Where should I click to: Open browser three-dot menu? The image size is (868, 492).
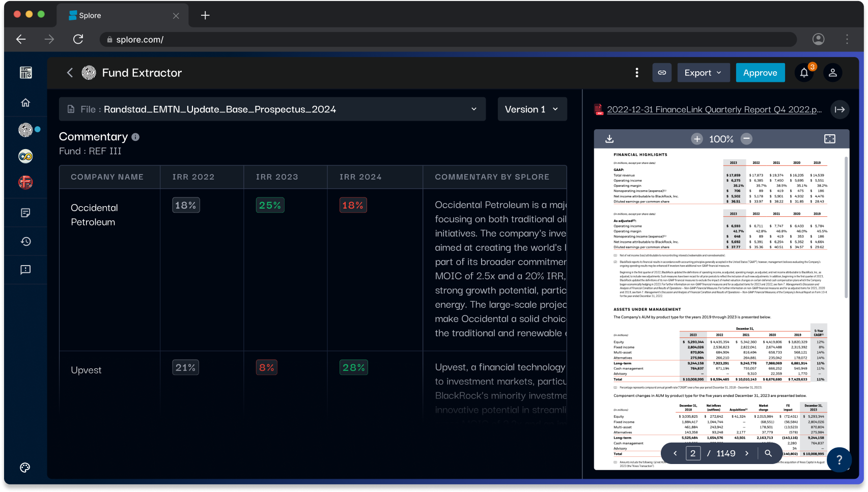847,39
